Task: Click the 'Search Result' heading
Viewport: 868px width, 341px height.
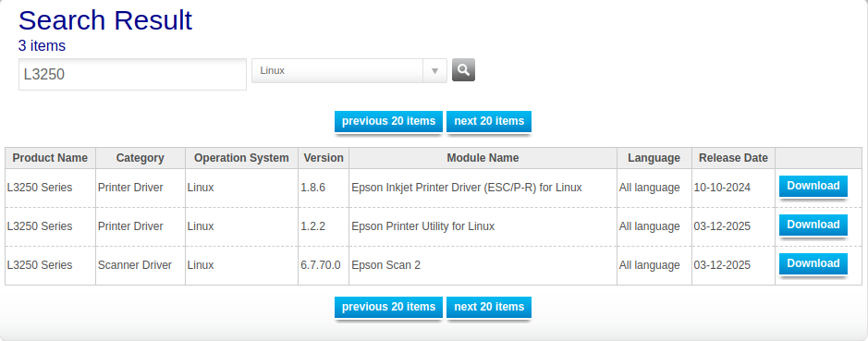Action: (x=105, y=20)
